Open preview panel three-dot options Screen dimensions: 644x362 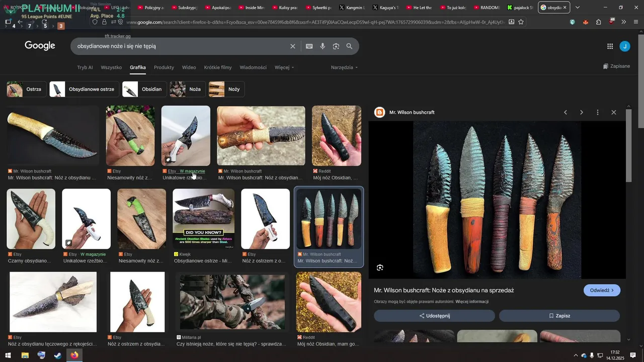pyautogui.click(x=598, y=113)
